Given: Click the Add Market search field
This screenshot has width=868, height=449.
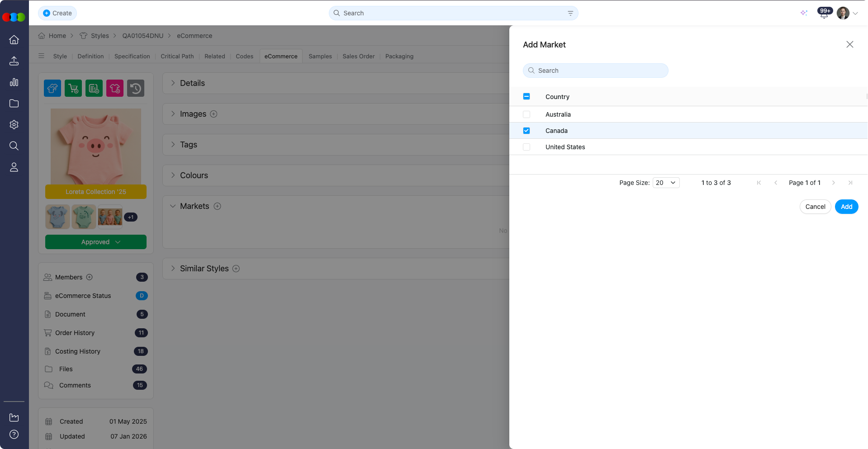Looking at the screenshot, I should click(x=595, y=71).
